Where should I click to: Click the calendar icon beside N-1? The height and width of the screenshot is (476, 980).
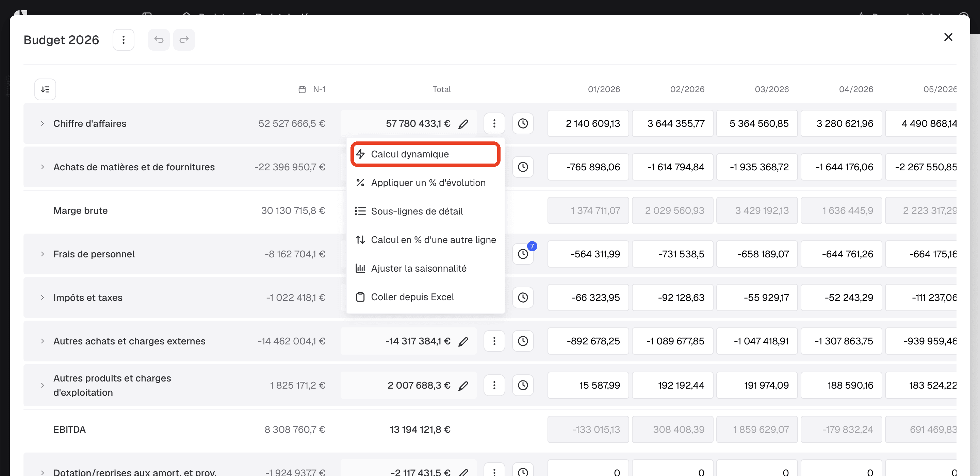pyautogui.click(x=302, y=89)
